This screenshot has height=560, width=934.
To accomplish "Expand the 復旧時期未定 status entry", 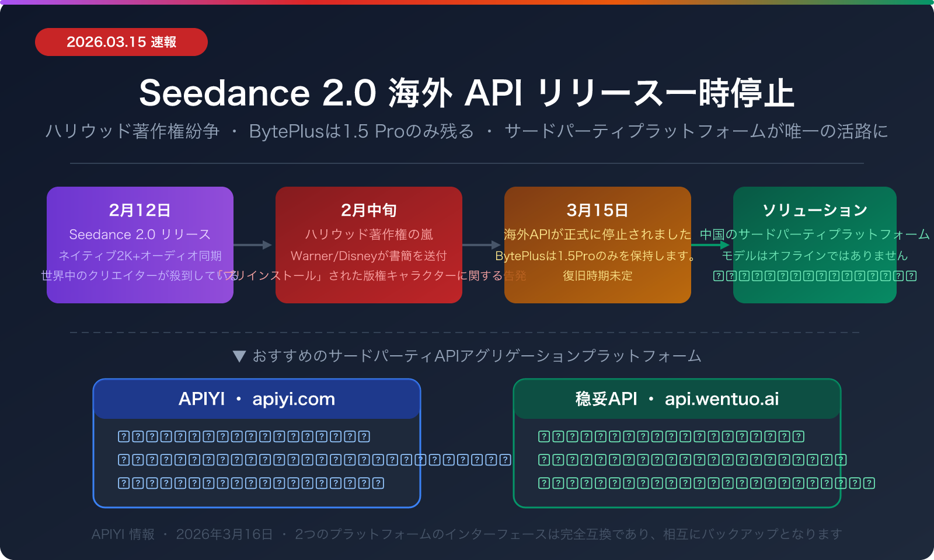I will (x=597, y=276).
